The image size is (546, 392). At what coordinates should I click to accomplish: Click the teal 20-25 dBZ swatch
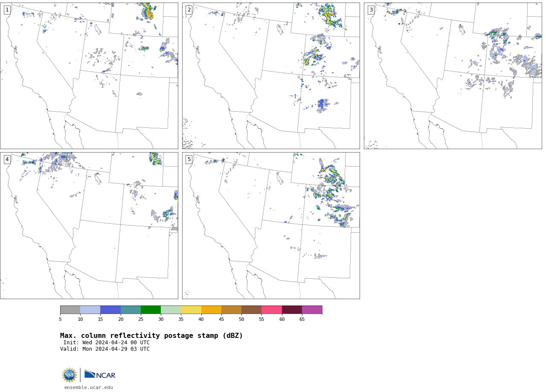[131, 310]
